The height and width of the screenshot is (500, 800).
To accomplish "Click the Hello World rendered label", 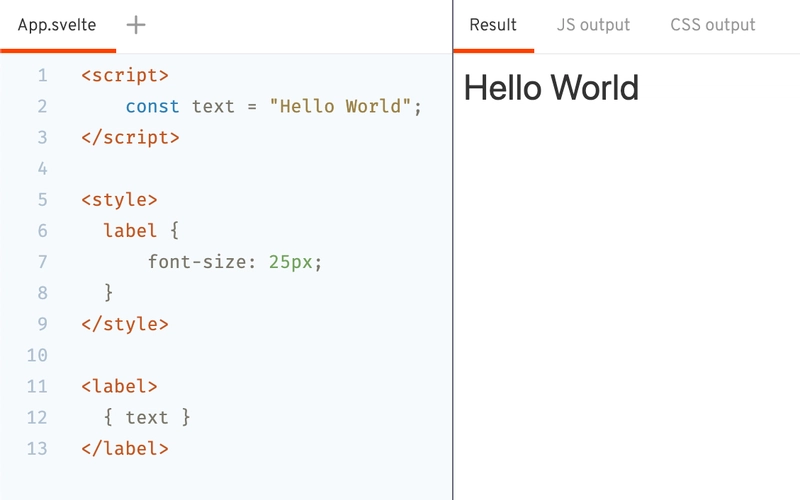I will (x=551, y=88).
